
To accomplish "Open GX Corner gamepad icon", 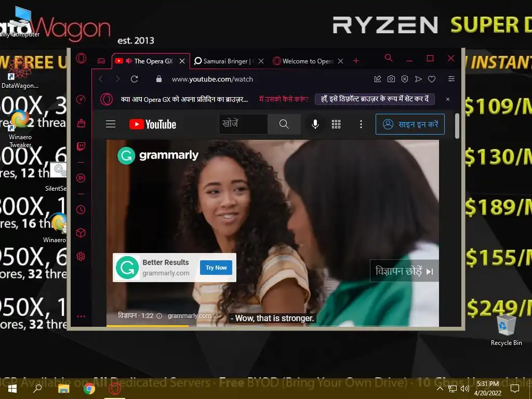I will click(x=101, y=61).
